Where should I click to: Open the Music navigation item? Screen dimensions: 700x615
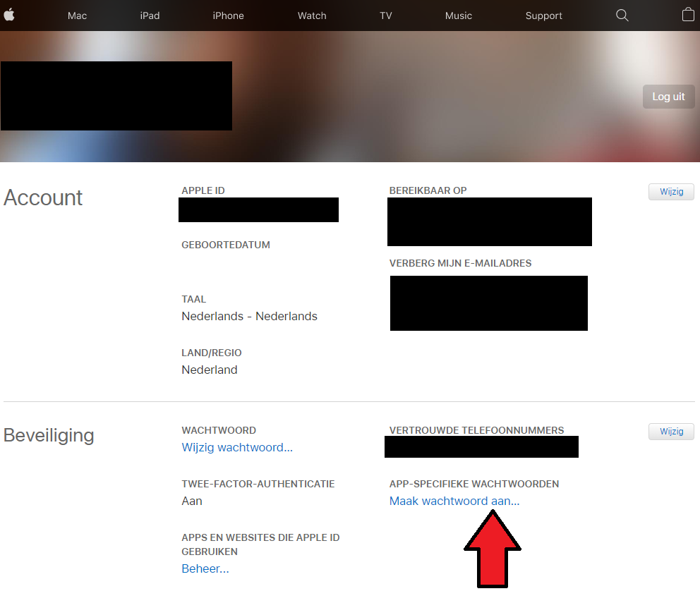tap(459, 16)
